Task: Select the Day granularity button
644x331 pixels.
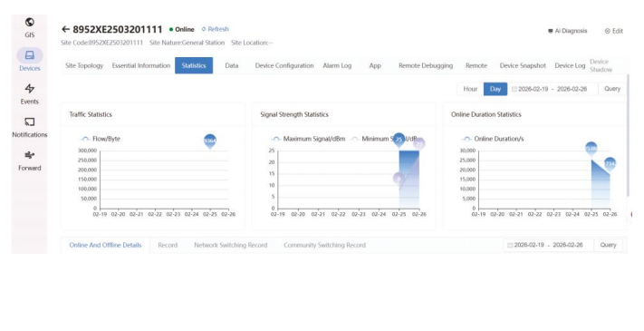Action: pyautogui.click(x=495, y=89)
